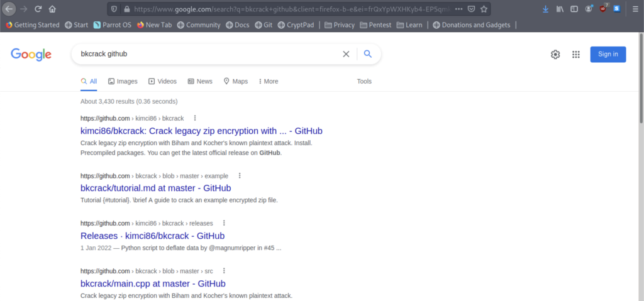This screenshot has width=644, height=301.
Task: Click the Sign in button
Action: [608, 54]
